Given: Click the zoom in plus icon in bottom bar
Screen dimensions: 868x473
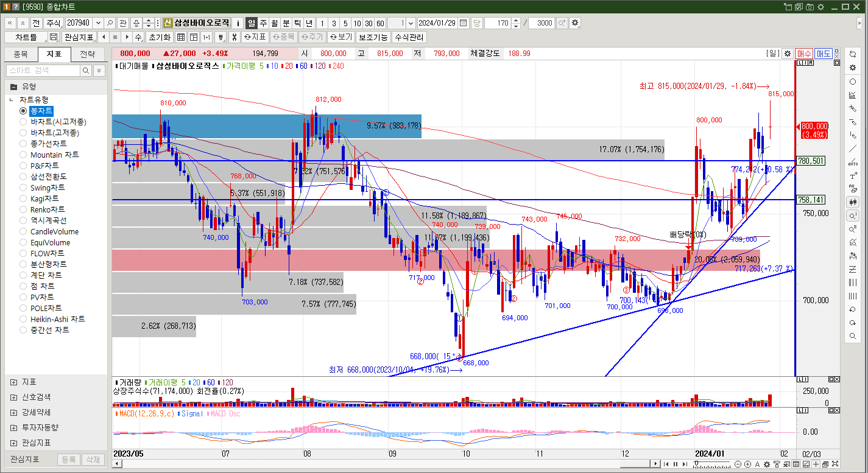Looking at the screenshot, I should pyautogui.click(x=747, y=464).
